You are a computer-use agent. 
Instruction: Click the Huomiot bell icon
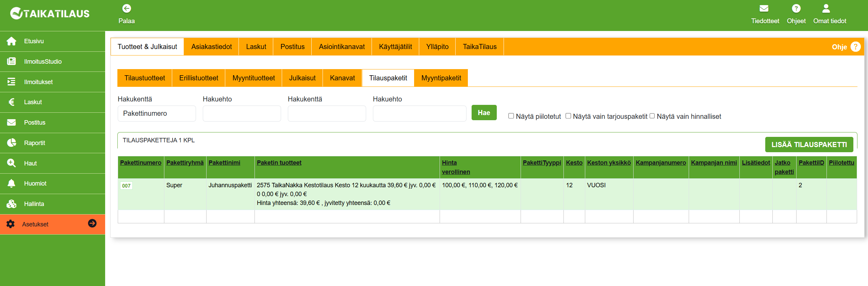[11, 184]
